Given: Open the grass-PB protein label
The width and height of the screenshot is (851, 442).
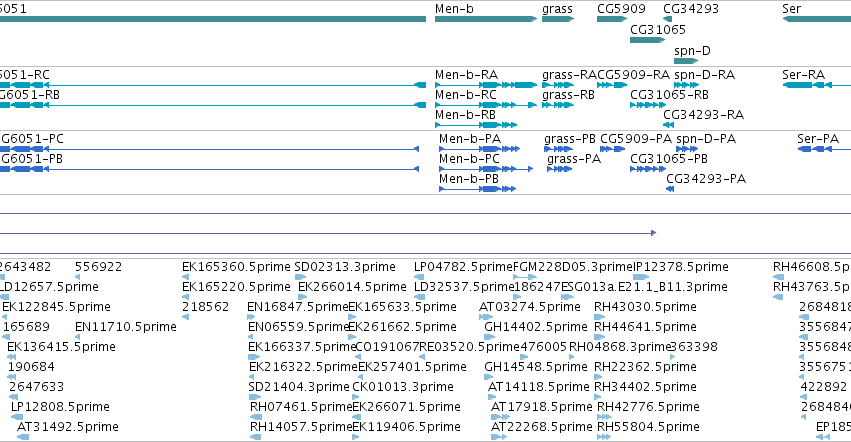Looking at the screenshot, I should point(570,139).
